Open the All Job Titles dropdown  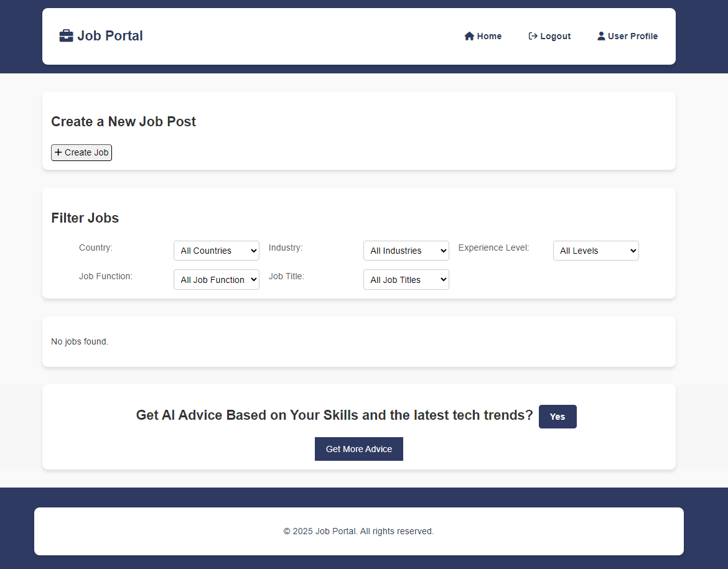(x=406, y=279)
